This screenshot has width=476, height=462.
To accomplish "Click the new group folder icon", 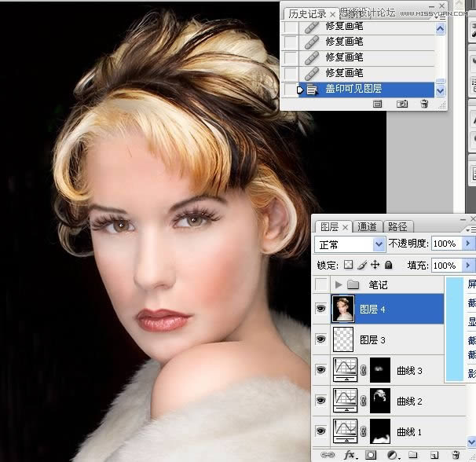I will (412, 455).
